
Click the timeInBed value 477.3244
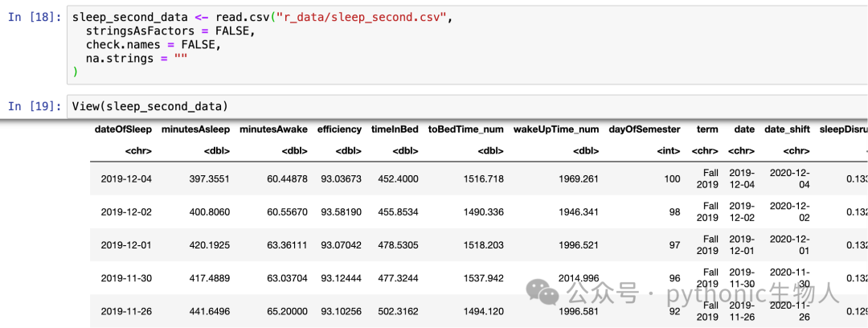[x=398, y=278]
